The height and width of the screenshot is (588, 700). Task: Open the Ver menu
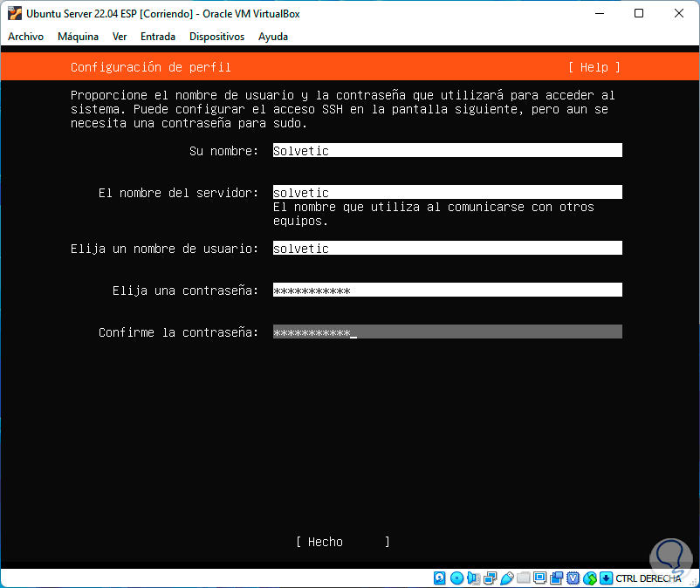click(x=120, y=37)
